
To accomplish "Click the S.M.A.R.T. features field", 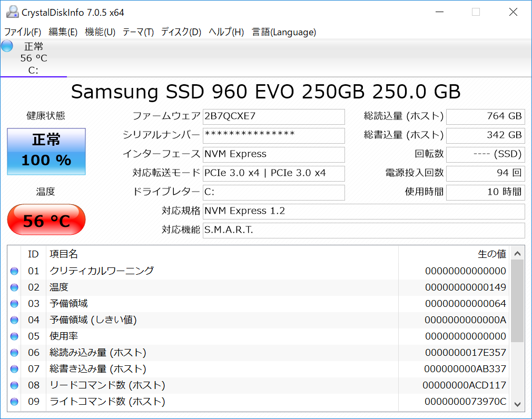I will click(364, 231).
